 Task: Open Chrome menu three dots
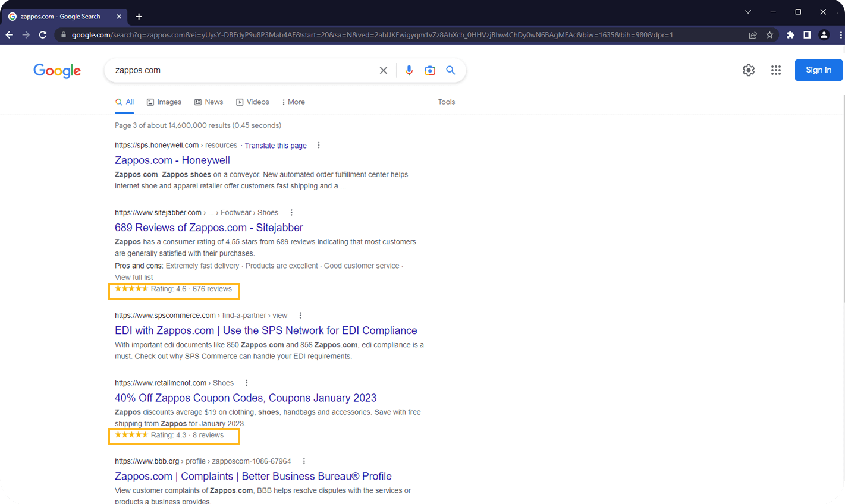click(840, 35)
